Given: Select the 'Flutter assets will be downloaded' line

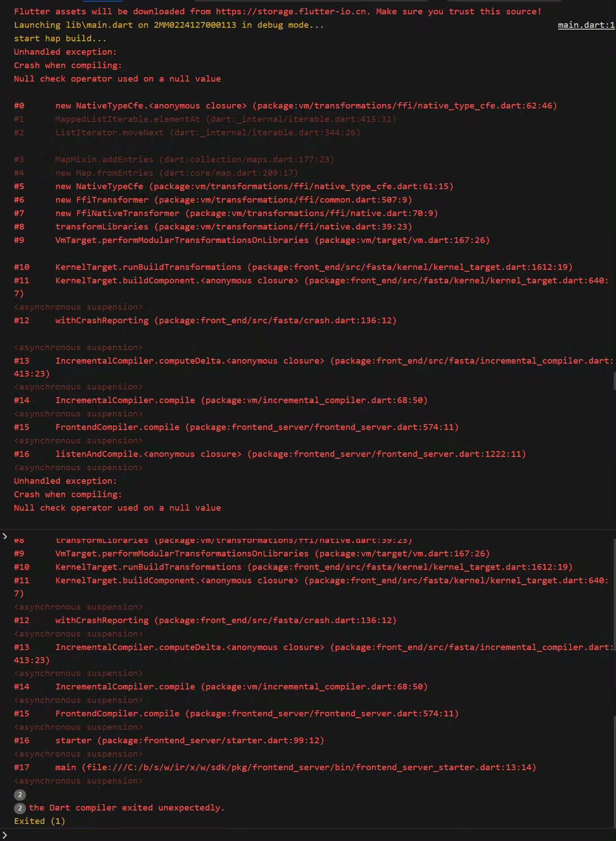Looking at the screenshot, I should [x=278, y=12].
